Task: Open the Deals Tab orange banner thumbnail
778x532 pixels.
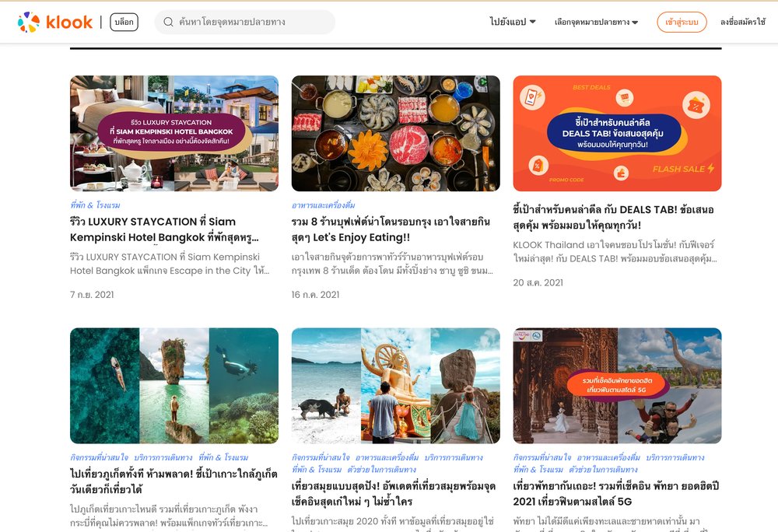Action: pyautogui.click(x=617, y=133)
